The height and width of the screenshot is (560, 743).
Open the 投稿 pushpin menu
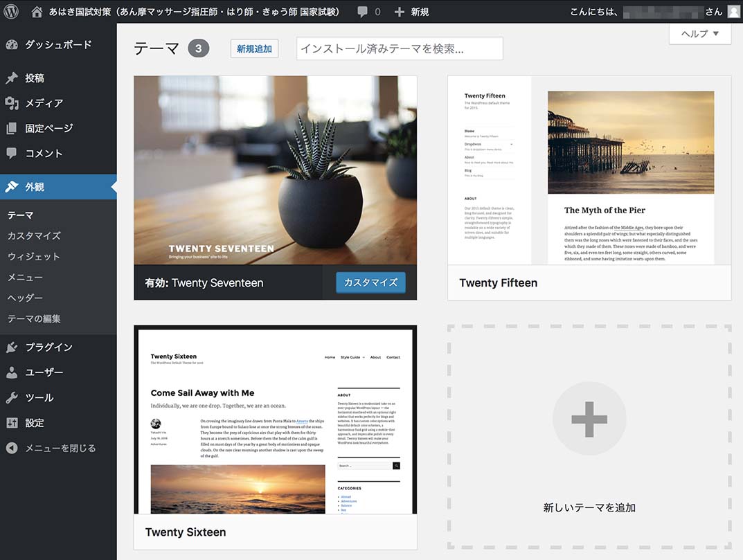pyautogui.click(x=35, y=78)
